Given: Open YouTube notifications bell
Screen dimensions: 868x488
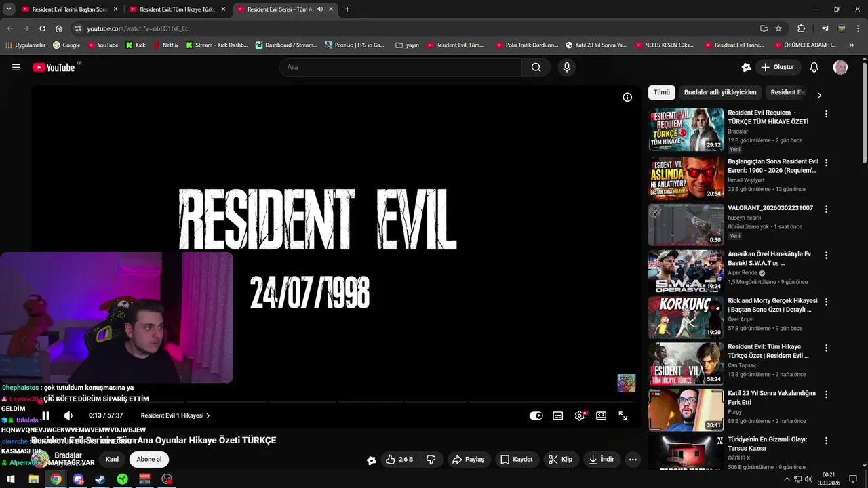Looking at the screenshot, I should tap(814, 67).
